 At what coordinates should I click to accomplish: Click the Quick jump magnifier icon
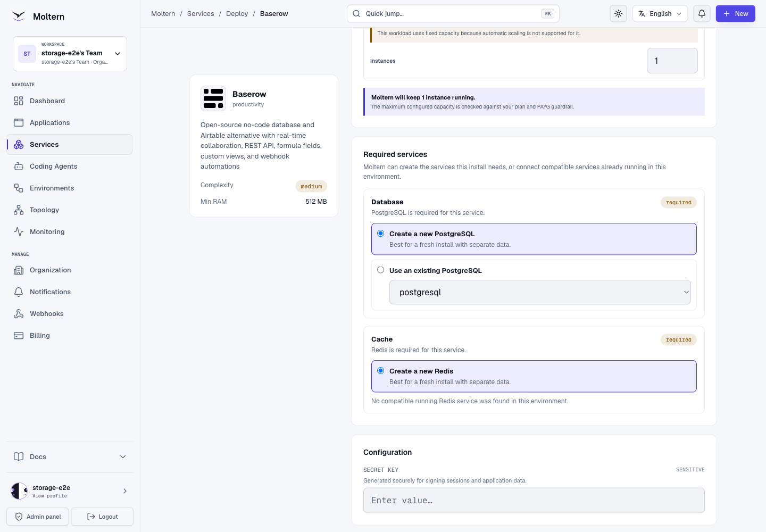[356, 14]
